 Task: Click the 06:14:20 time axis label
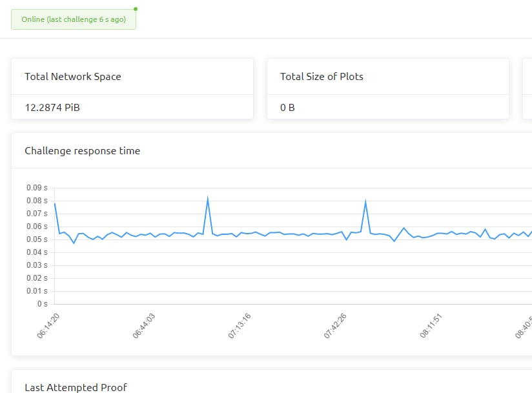pyautogui.click(x=49, y=326)
